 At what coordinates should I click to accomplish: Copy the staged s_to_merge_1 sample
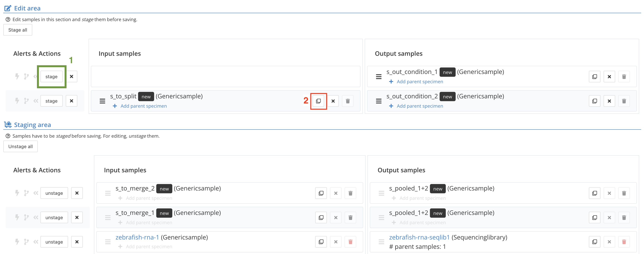(x=321, y=218)
